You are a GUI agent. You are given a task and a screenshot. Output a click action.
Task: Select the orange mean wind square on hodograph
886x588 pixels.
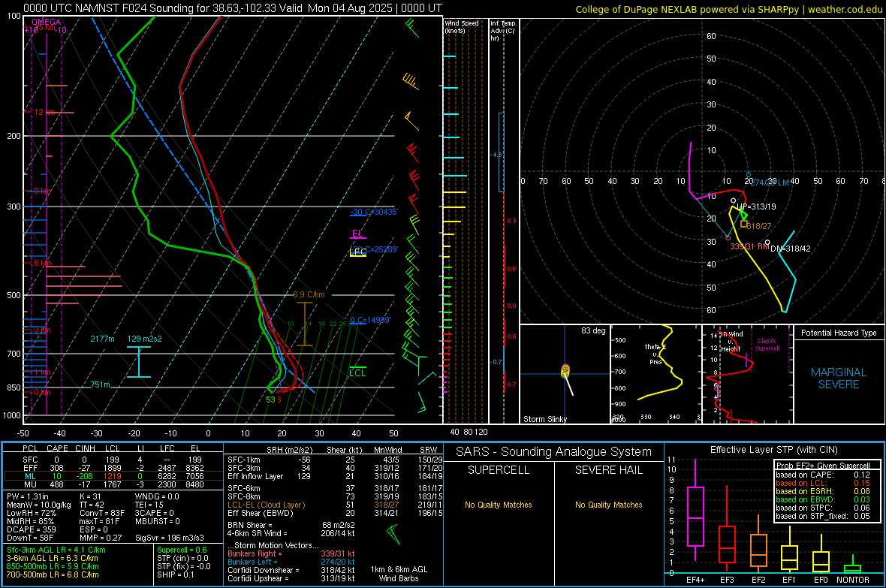[x=744, y=224]
